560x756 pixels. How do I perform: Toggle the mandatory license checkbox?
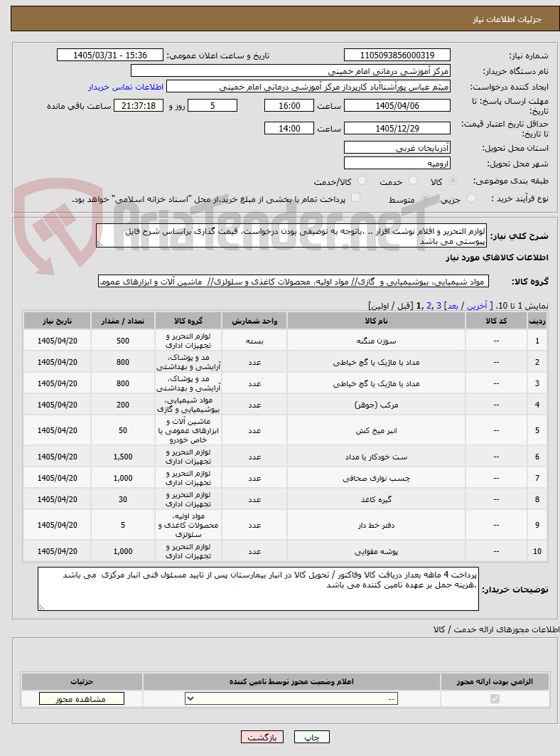point(495,698)
